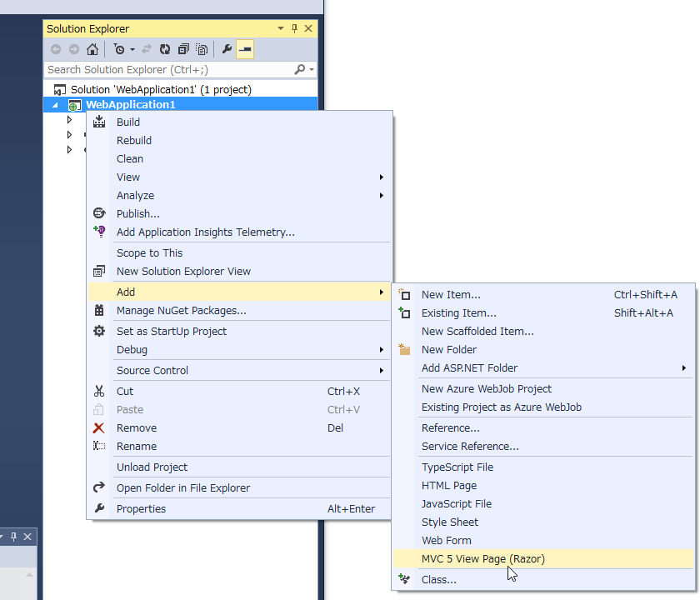
Task: Choose Build from the context menu
Action: pyautogui.click(x=239, y=122)
